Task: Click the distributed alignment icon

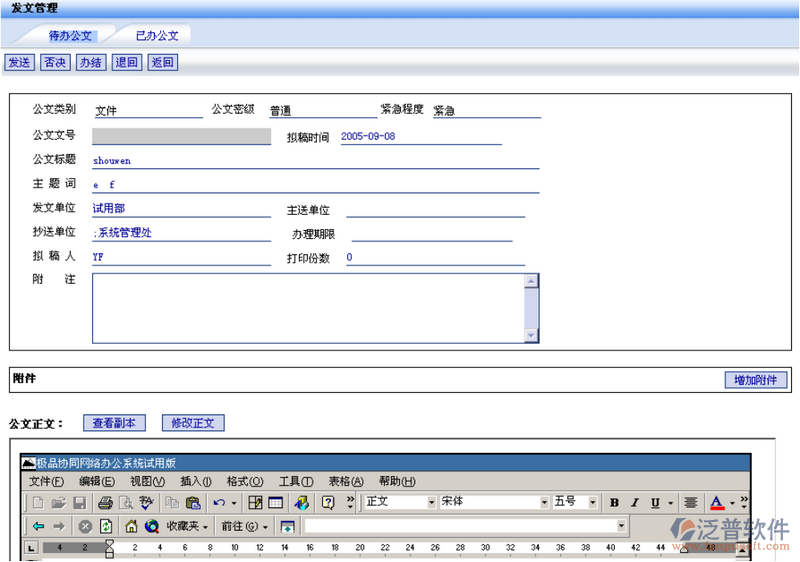Action: pyautogui.click(x=691, y=503)
